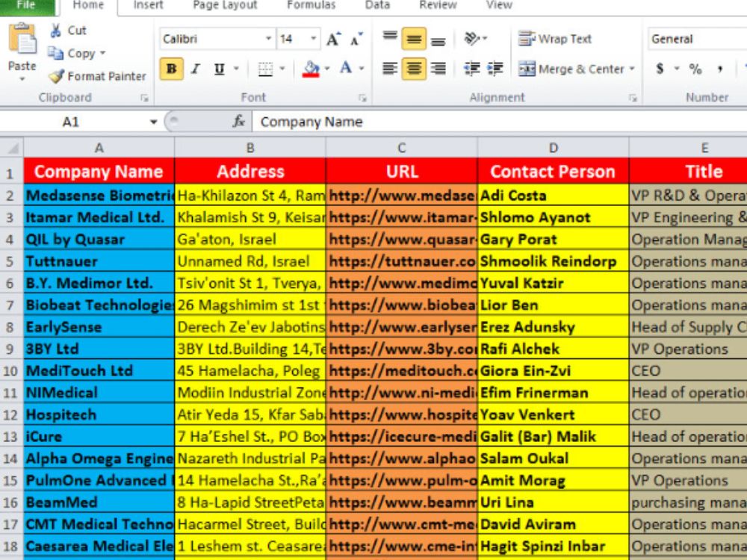Switch to the Review tab
Screen dimensions: 747x560
coord(438,6)
